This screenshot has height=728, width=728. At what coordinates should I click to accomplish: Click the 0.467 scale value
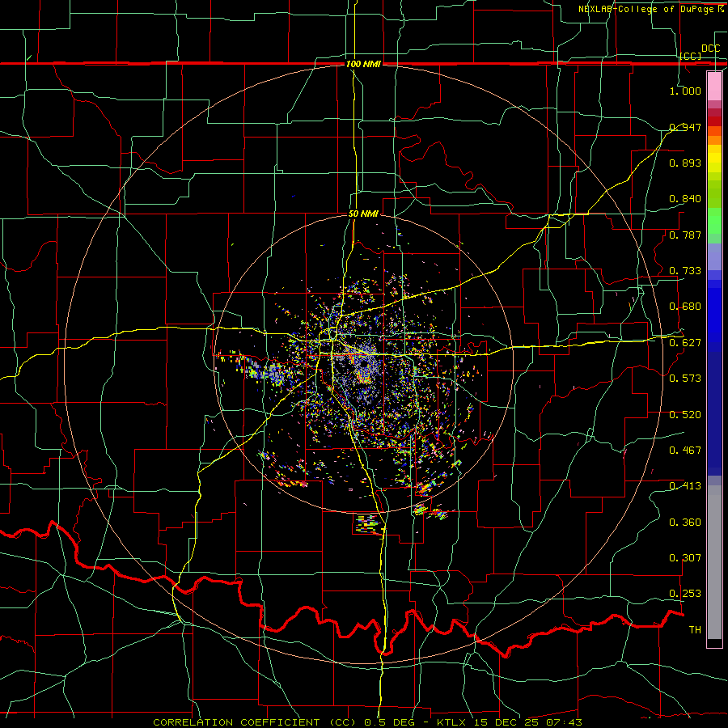point(685,451)
